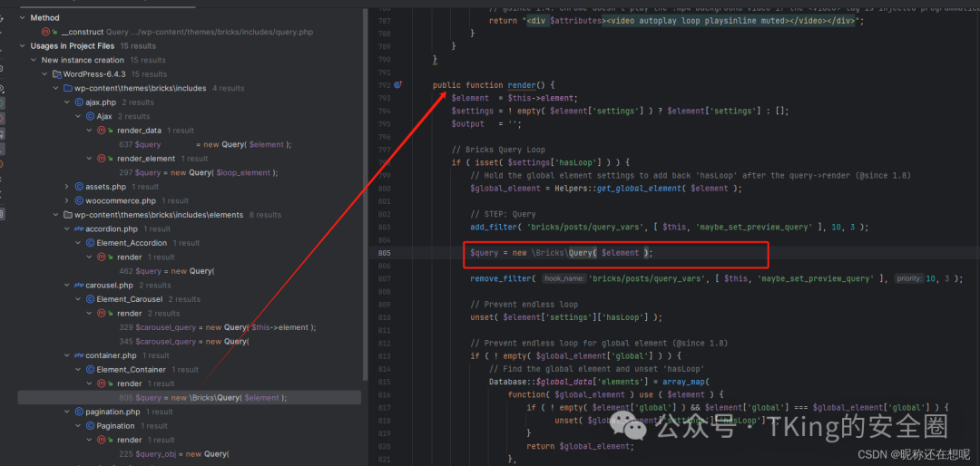Screen dimensions: 980x466
Task: Collapse the render_data node chevron
Action: point(90,131)
